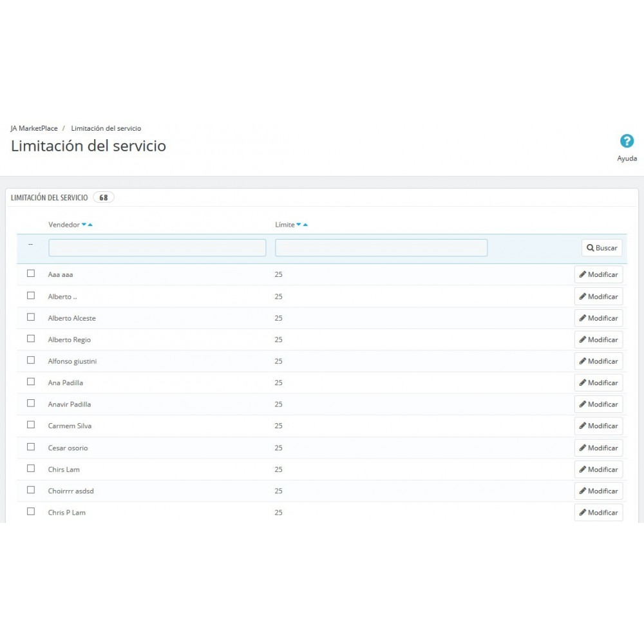
Task: Toggle checkbox for Cesar osorio
Action: (31, 446)
